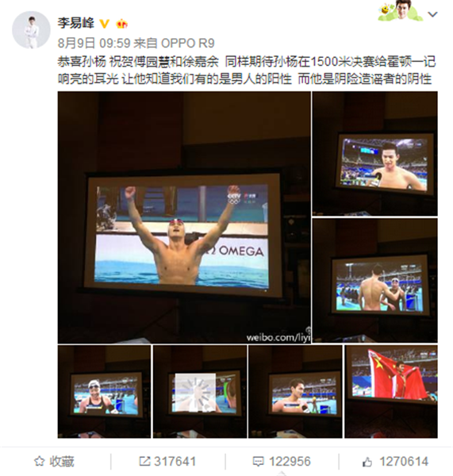Image resolution: width=453 pixels, height=476 pixels.
Task: Open the comments count 122956
Action: pos(282,462)
